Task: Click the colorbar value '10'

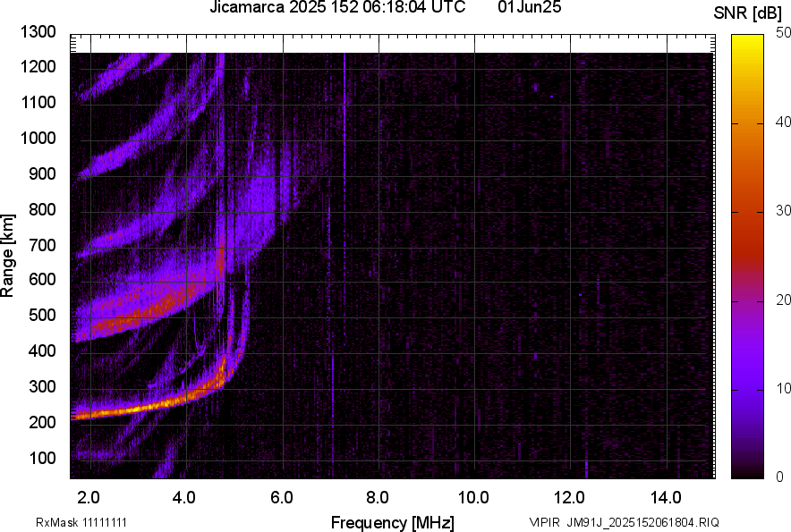Action: [784, 389]
